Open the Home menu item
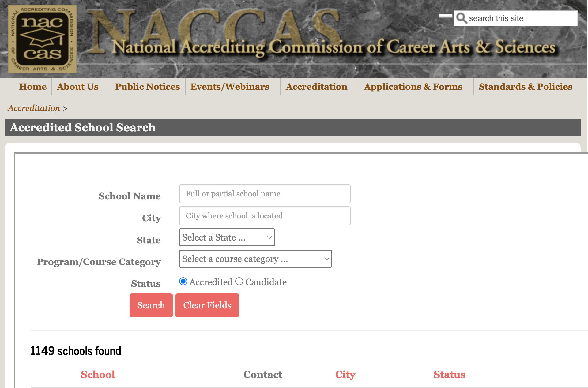 (33, 87)
